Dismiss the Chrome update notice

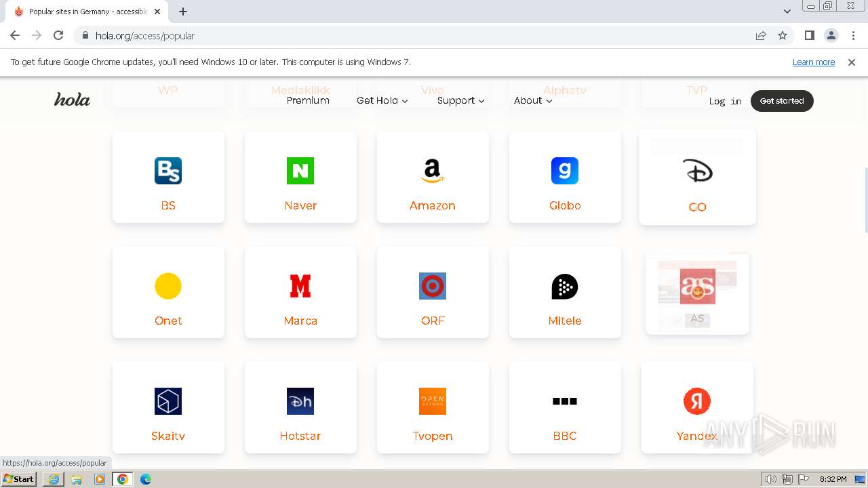[x=852, y=62]
